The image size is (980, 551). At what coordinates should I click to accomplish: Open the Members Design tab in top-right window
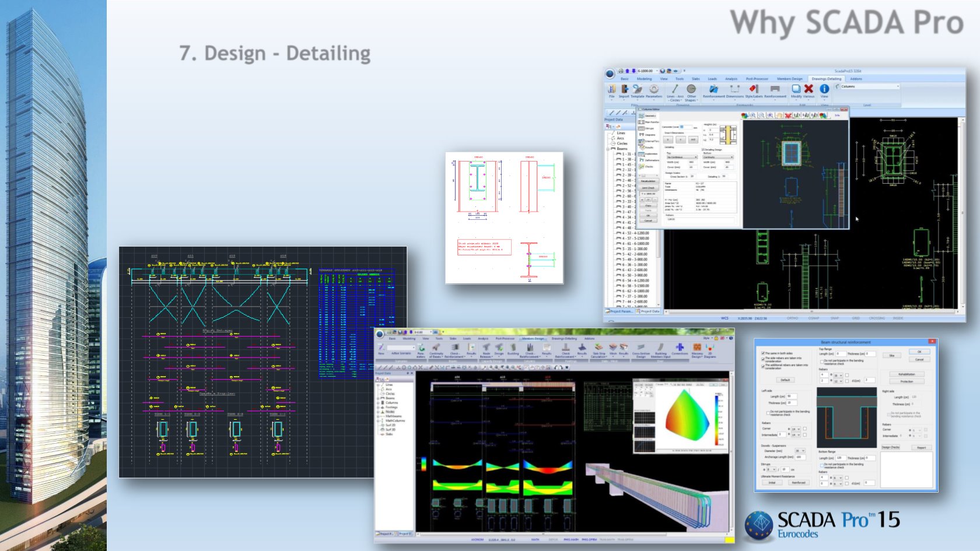coord(790,79)
